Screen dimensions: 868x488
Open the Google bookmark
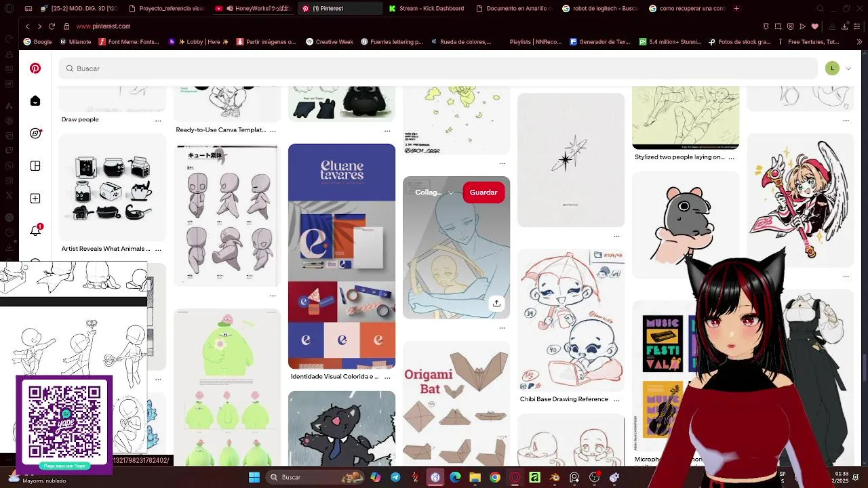[x=37, y=41]
